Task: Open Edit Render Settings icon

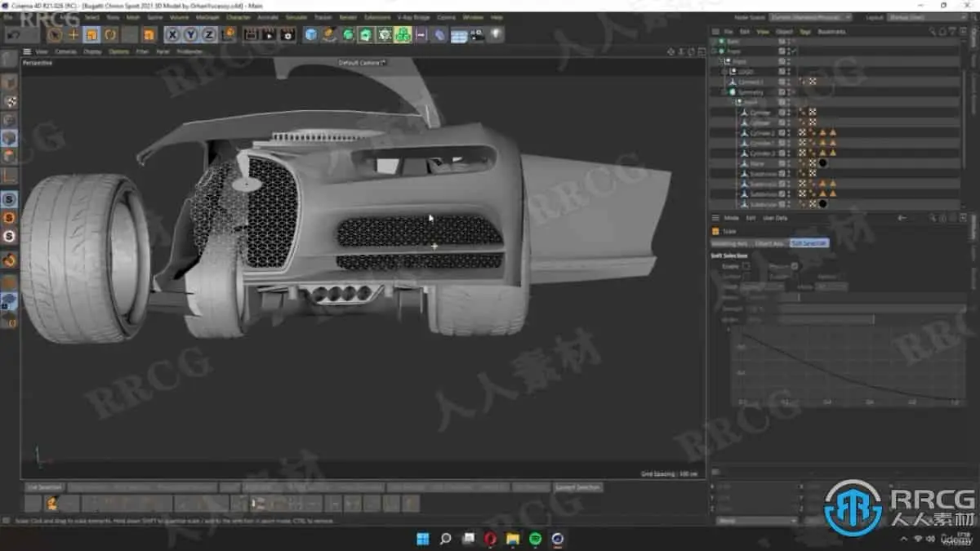Action: click(x=287, y=34)
